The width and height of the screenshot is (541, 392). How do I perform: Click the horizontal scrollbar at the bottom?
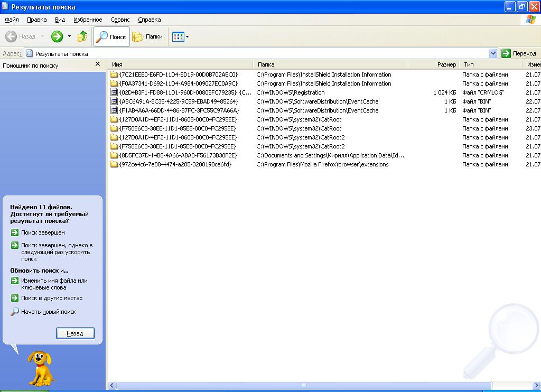point(304,386)
